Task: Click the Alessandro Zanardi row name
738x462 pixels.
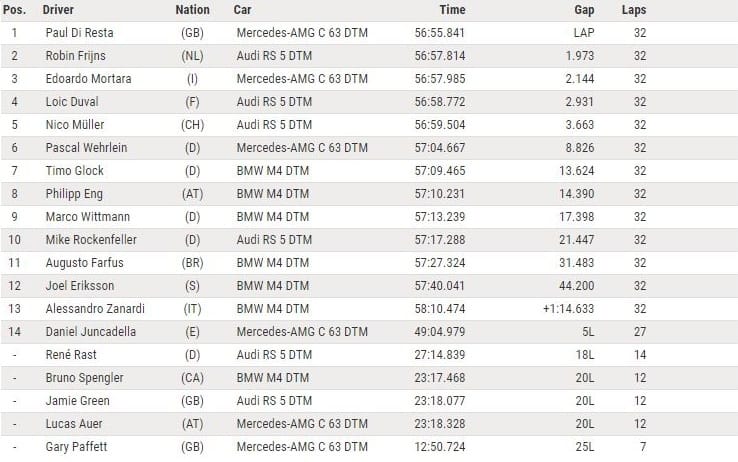Action: coord(95,309)
